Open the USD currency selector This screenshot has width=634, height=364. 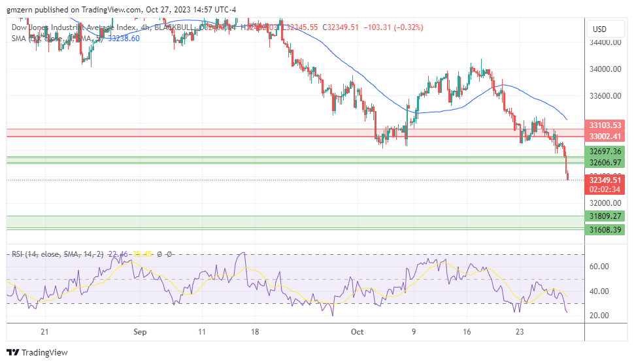click(605, 29)
